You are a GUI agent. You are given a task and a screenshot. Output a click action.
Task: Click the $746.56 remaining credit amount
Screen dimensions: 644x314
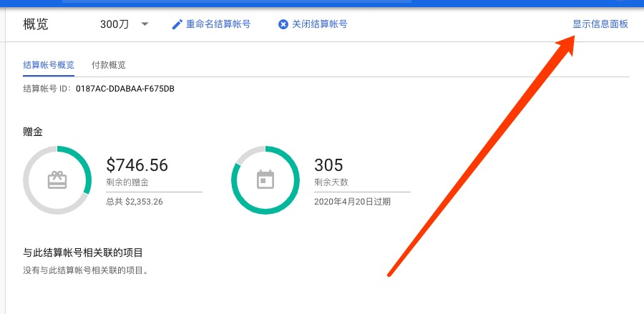(x=137, y=165)
